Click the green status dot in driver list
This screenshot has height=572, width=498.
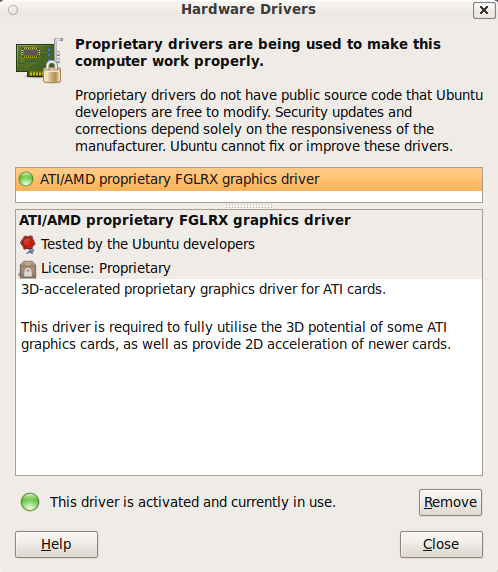point(26,179)
